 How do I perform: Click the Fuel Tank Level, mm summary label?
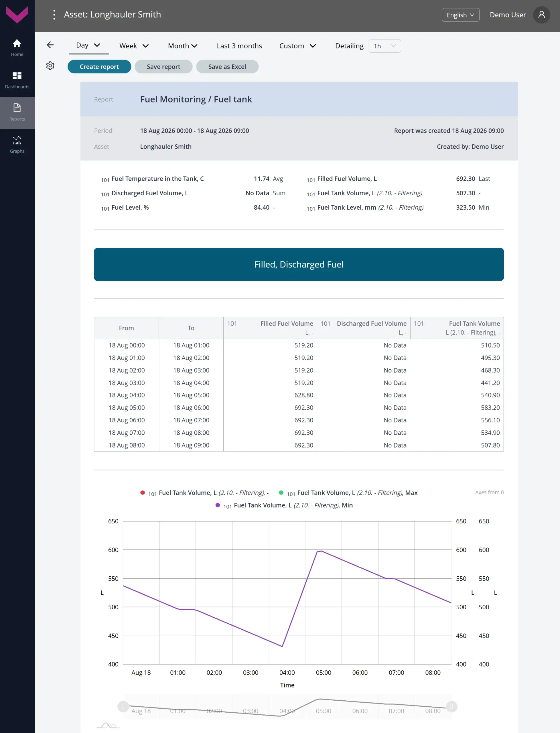point(370,207)
